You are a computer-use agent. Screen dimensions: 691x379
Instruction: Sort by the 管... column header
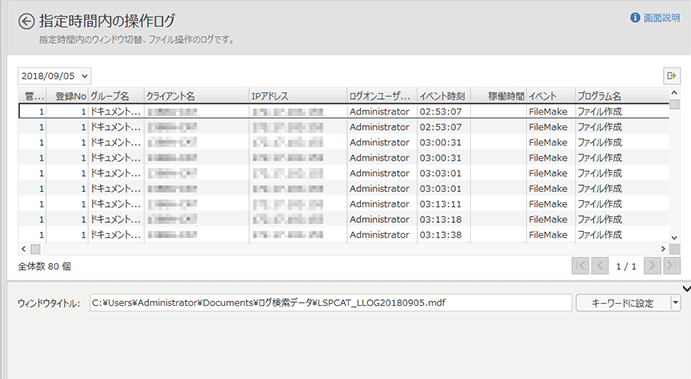coord(33,96)
